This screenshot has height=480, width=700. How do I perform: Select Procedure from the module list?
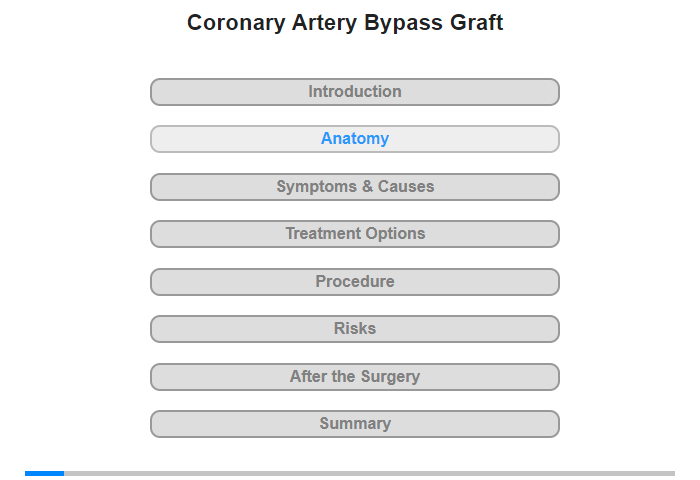(355, 282)
